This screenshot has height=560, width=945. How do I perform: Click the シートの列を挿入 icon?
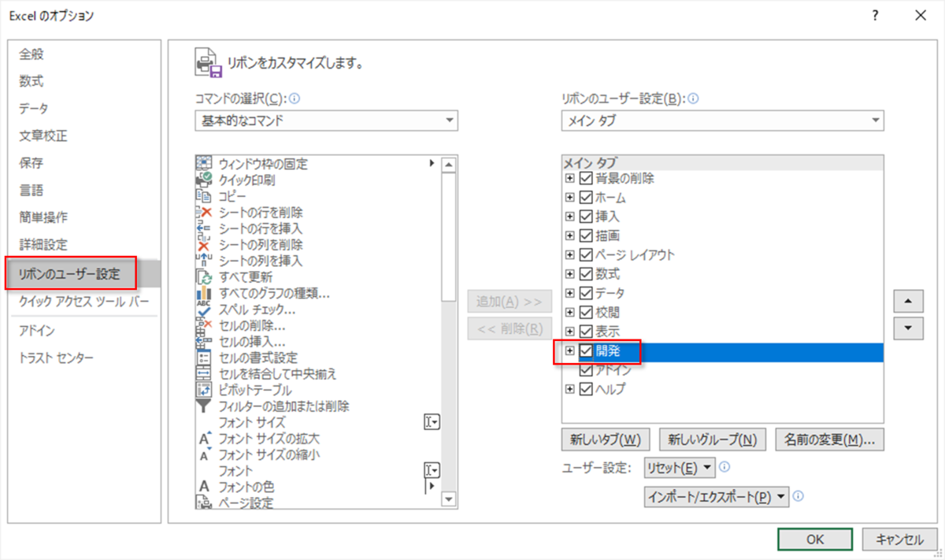click(x=203, y=261)
